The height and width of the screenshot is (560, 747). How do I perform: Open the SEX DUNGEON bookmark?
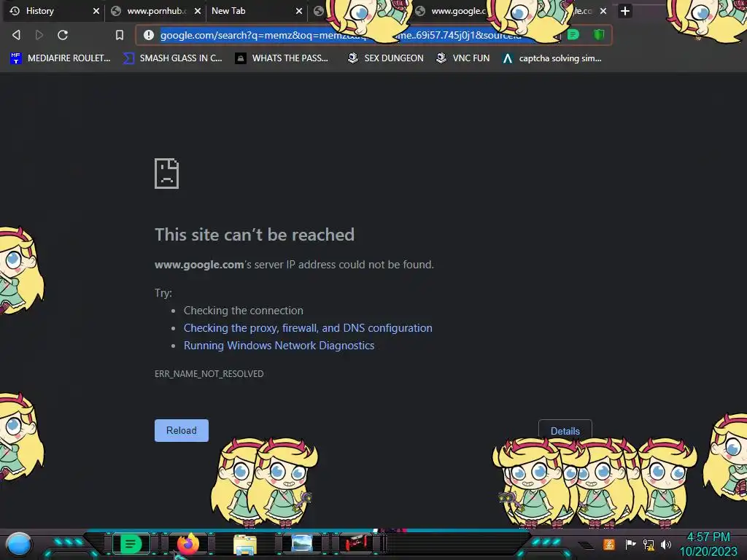click(386, 58)
